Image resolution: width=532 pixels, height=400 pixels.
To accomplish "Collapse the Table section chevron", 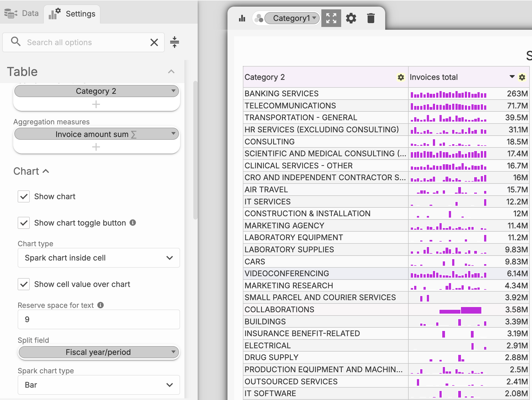I will (171, 72).
